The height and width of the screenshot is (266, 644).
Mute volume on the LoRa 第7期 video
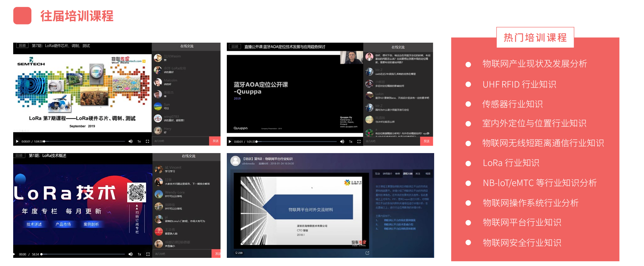[130, 141]
